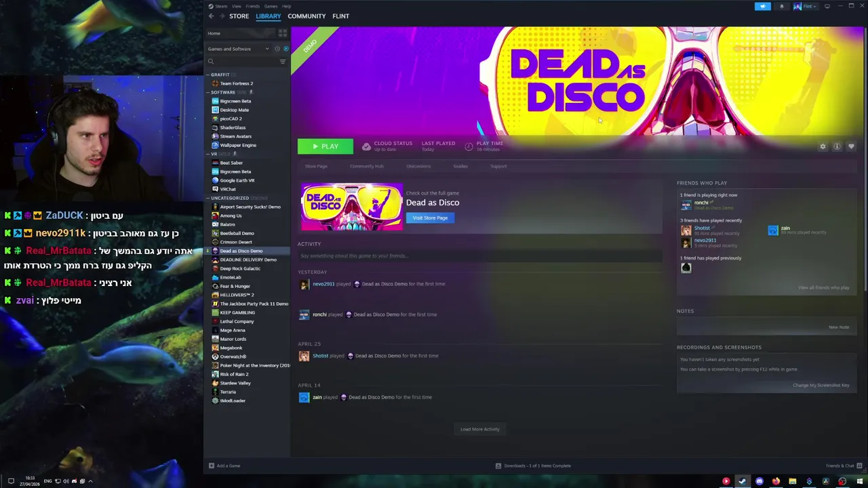The height and width of the screenshot is (488, 868).
Task: Open Games and Software dropdown
Action: 238,49
